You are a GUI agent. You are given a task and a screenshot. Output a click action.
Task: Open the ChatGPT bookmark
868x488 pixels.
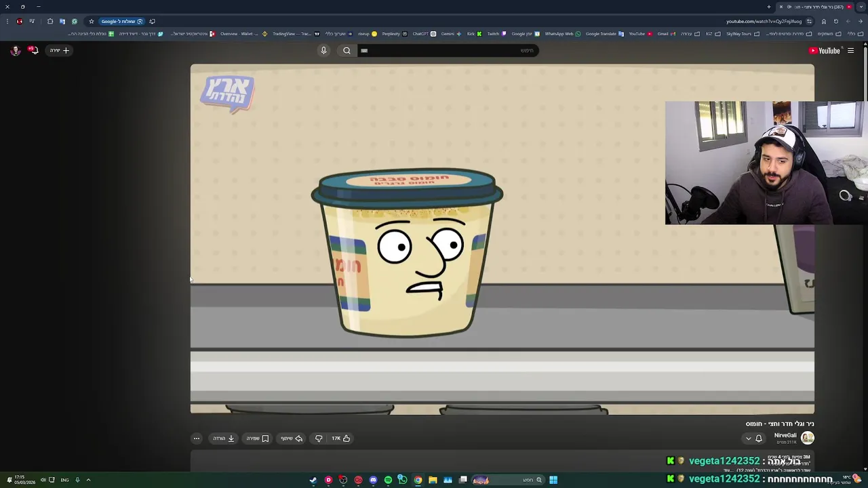click(424, 34)
